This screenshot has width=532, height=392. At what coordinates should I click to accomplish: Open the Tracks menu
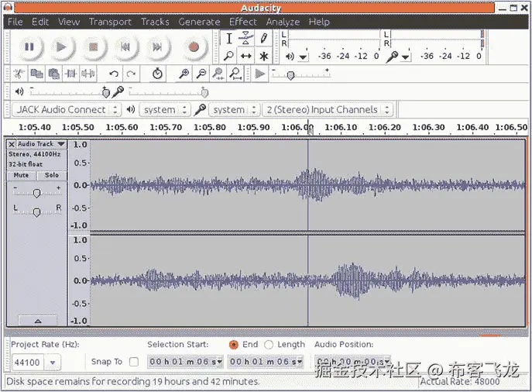coord(155,22)
